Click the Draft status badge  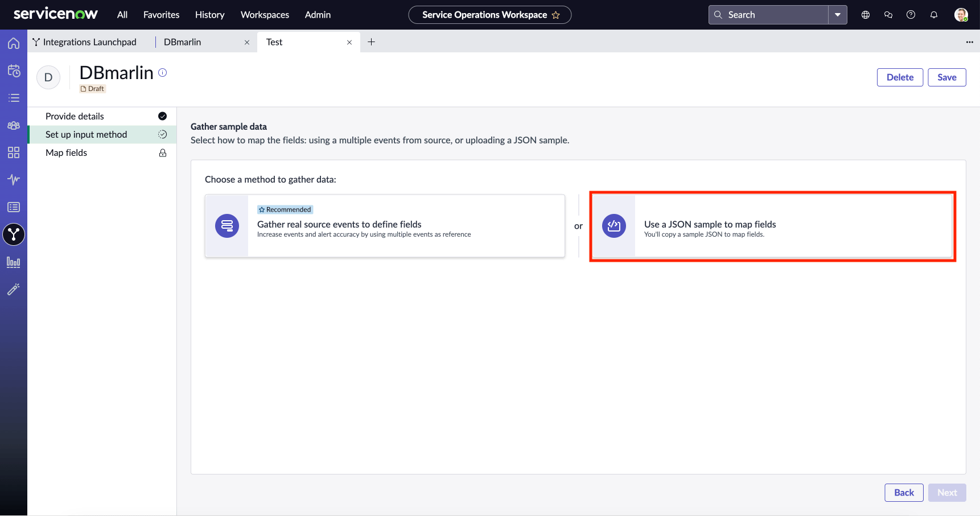click(x=93, y=89)
